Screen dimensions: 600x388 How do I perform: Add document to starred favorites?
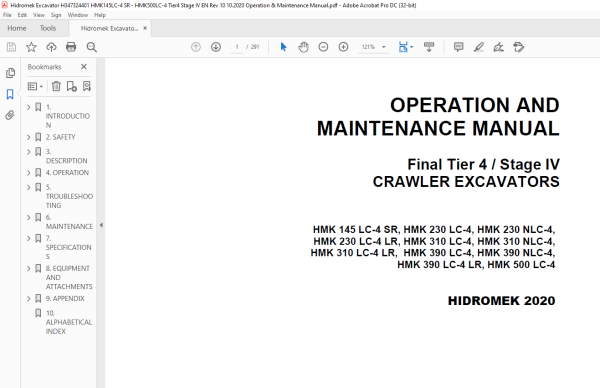31,47
